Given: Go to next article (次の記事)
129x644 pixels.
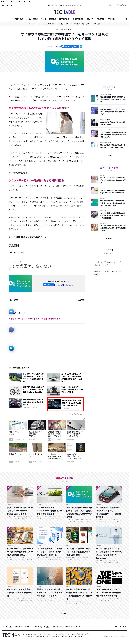Looking at the screenshot, I should point(80,300).
